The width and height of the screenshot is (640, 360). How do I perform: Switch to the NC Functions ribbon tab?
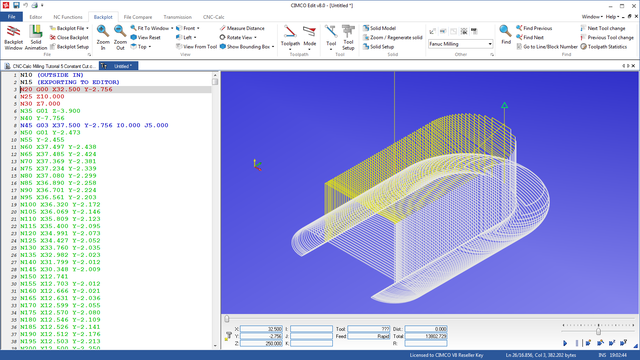[68, 17]
